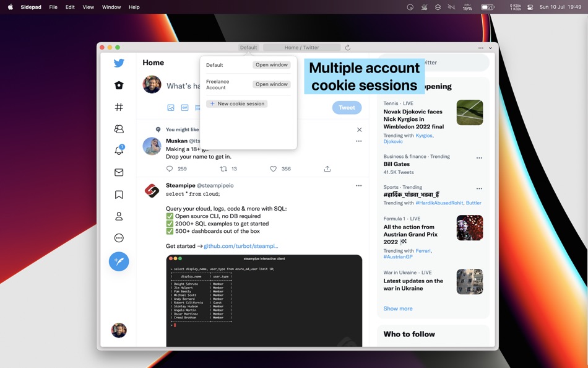Viewport: 588px width, 368px height.
Task: Retweet Muskan's tweet showing 13
Action: pyautogui.click(x=228, y=169)
